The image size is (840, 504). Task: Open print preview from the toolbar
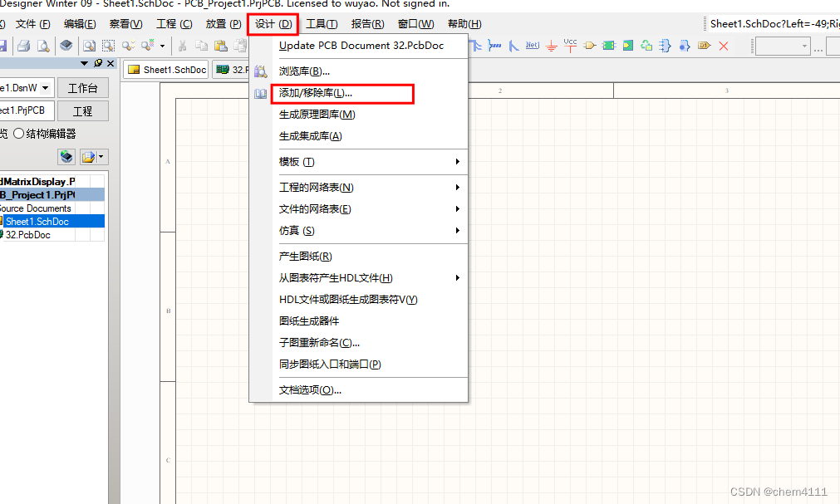(x=43, y=46)
